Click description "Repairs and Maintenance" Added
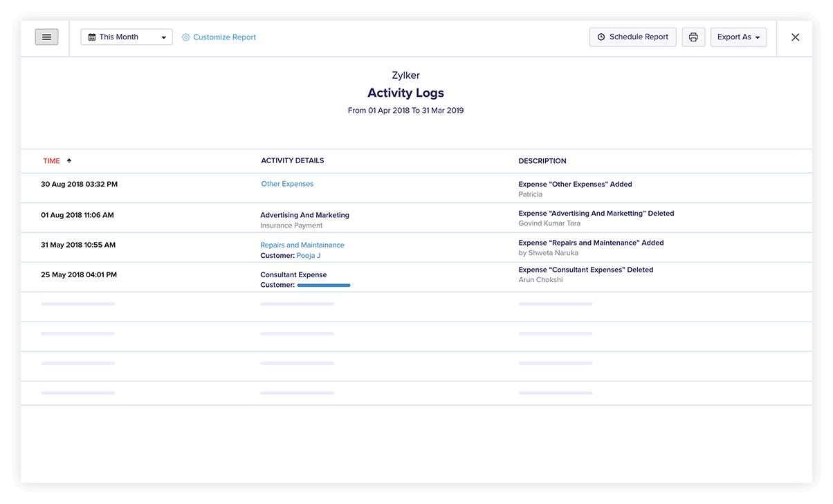This screenshot has height=504, width=833. (x=591, y=243)
